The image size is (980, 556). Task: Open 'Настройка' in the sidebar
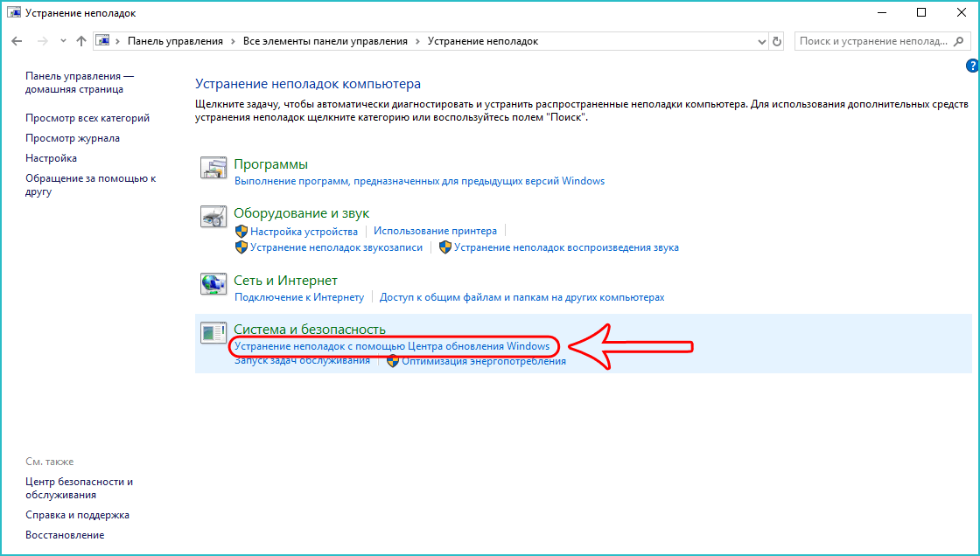(x=52, y=158)
